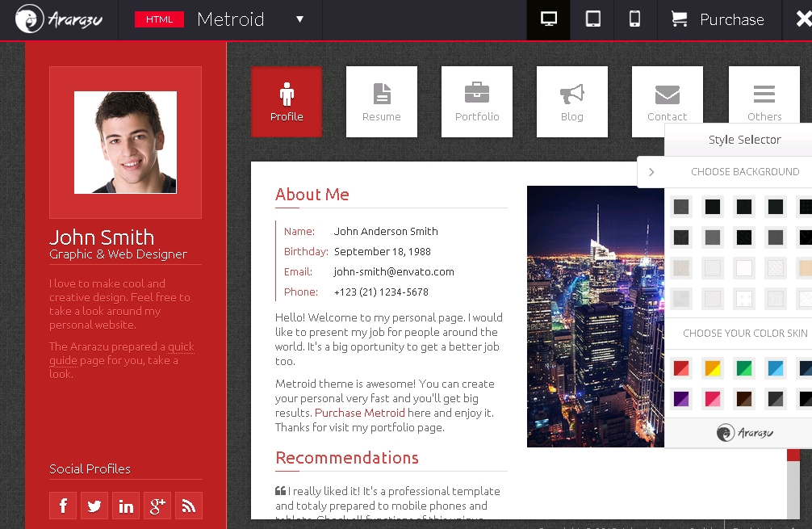This screenshot has height=529, width=812.
Task: Switch to desktop preview mode
Action: (549, 19)
